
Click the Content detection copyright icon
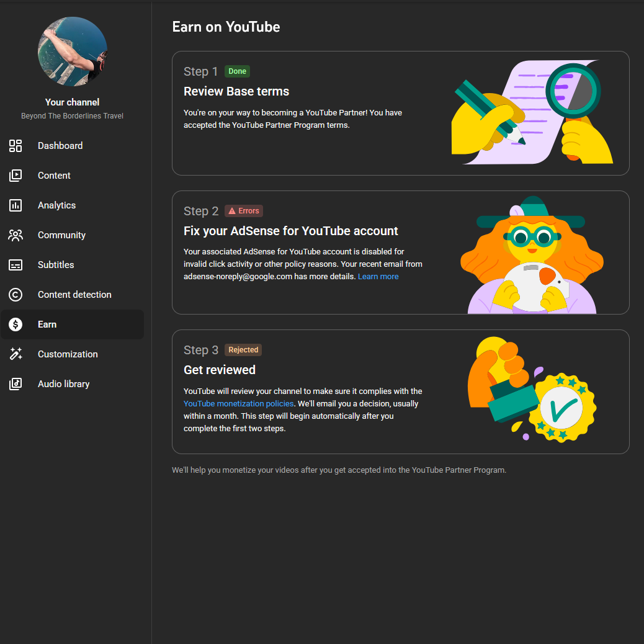pos(16,295)
